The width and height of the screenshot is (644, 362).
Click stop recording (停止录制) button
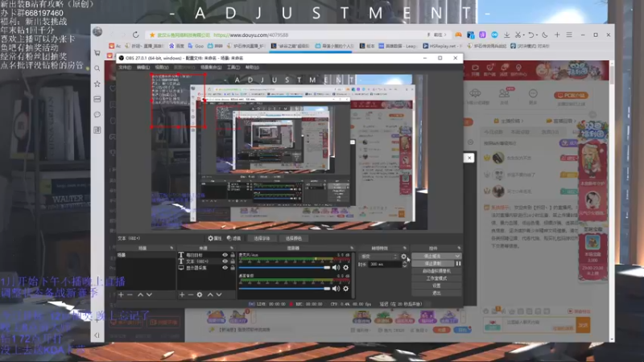tap(432, 264)
